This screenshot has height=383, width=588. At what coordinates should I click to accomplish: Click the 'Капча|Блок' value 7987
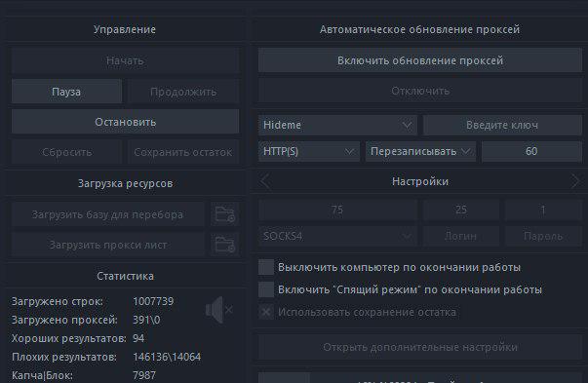144,375
